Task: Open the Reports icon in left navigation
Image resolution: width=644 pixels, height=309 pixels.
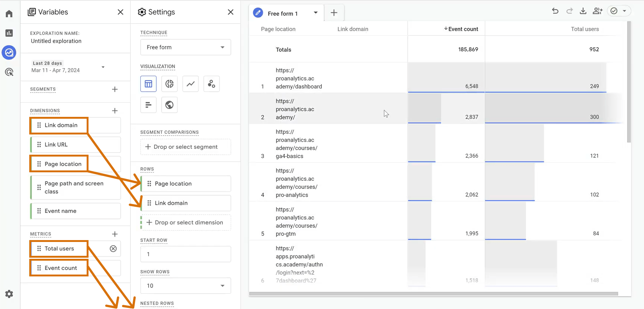Action: pyautogui.click(x=9, y=33)
